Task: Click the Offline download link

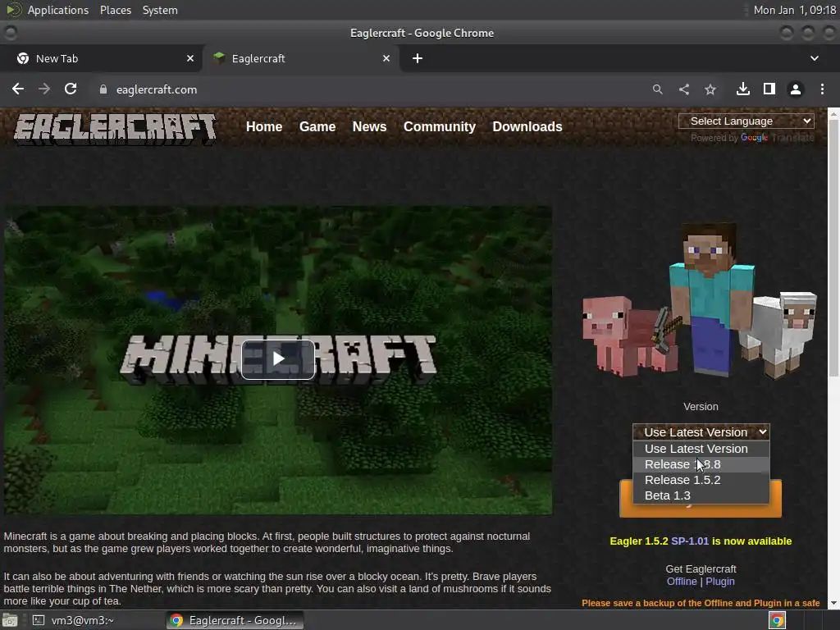Action: tap(682, 582)
